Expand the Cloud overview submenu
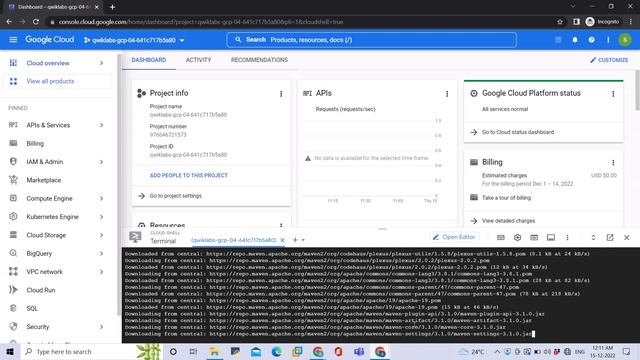640x360 pixels. click(102, 63)
